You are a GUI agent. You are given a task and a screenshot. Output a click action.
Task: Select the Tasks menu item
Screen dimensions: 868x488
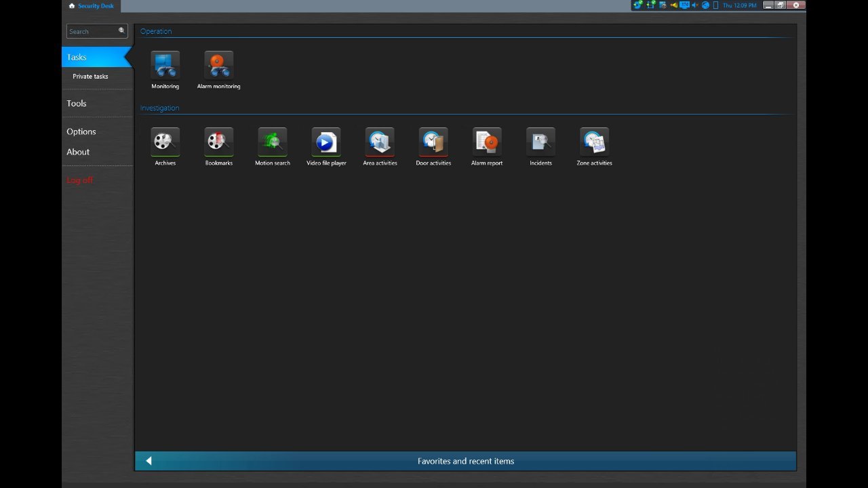(96, 57)
